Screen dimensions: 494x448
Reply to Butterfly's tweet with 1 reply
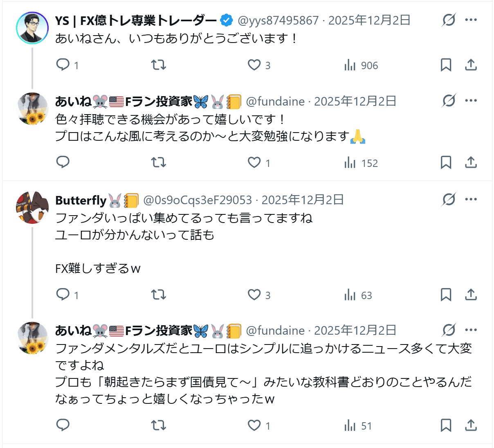[63, 295]
